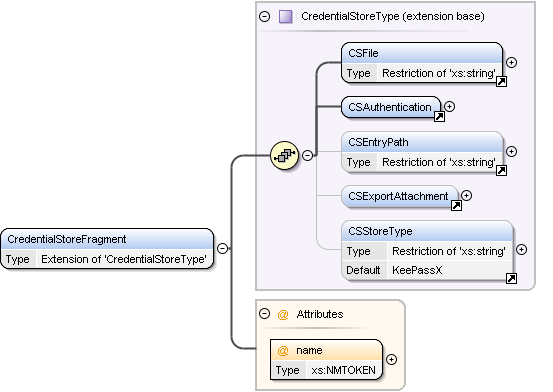Expand the CSAuthentication element
Screen dimensions: 553x392
(x=449, y=106)
